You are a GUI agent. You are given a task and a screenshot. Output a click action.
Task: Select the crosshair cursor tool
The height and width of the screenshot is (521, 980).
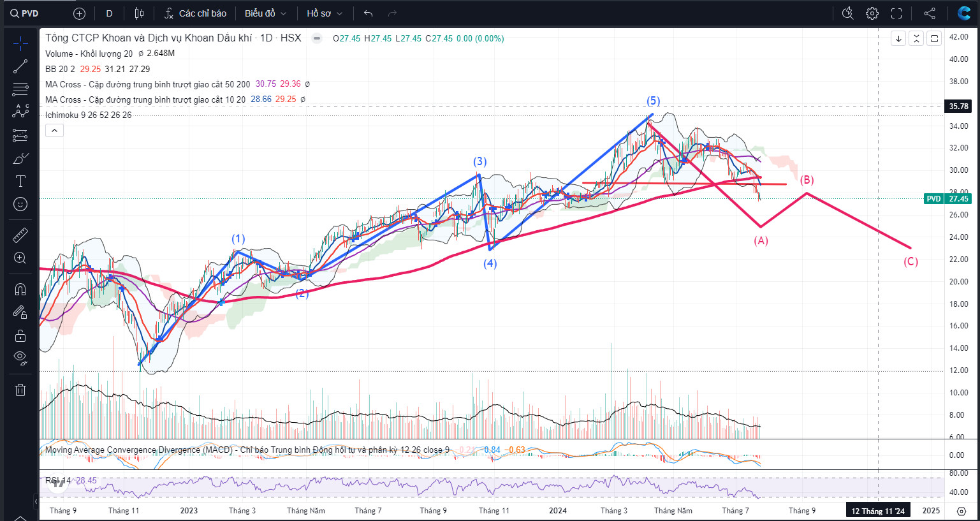pos(20,43)
